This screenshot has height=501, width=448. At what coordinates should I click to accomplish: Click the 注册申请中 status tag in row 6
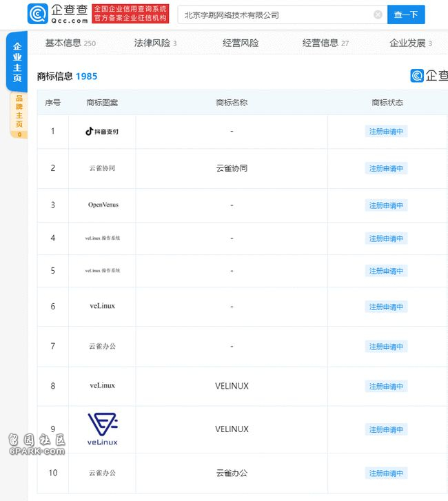(386, 307)
